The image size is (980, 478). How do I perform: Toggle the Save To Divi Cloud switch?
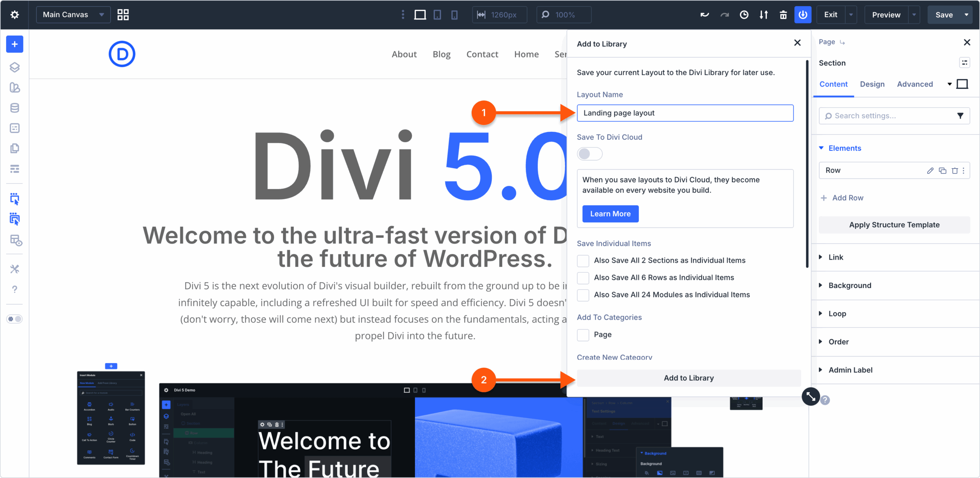[x=590, y=154]
